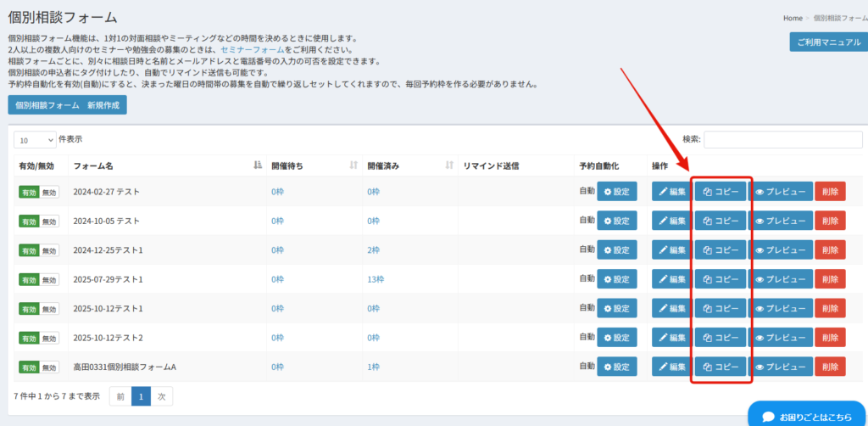
Task: Click the pencil 編集 button for 2025-10-12テスト1
Action: coord(671,309)
